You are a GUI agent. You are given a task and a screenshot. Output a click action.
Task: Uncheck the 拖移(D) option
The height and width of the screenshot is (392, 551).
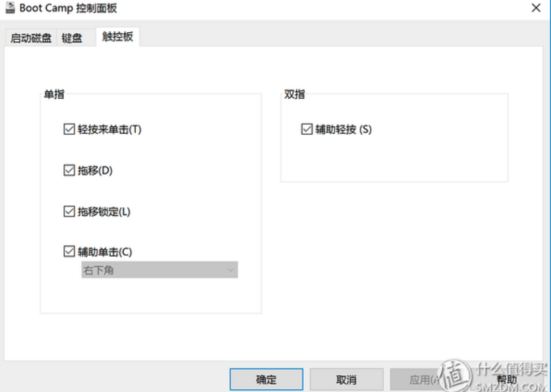[69, 170]
